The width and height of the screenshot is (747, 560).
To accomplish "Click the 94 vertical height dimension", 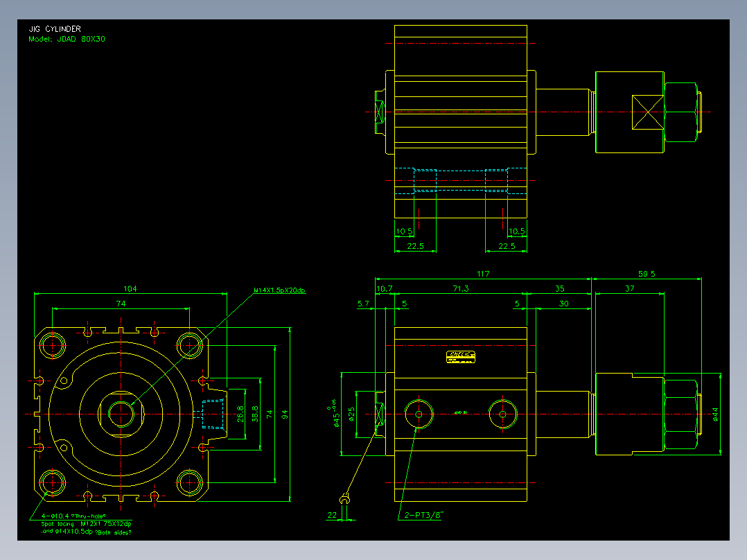I will (x=285, y=414).
